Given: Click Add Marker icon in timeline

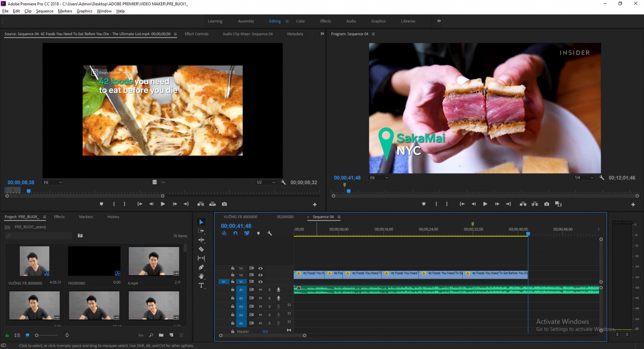Looking at the screenshot, I should (x=258, y=234).
